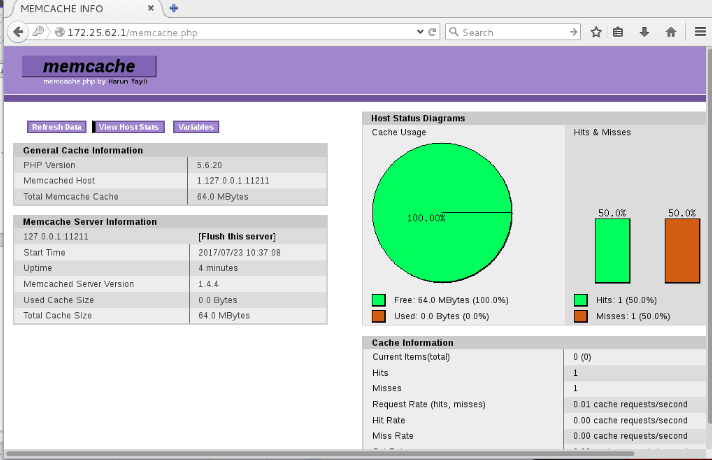Click the Misses: 1 (50.0%) legend text
Screen dimensions: 712x460
coord(633,316)
